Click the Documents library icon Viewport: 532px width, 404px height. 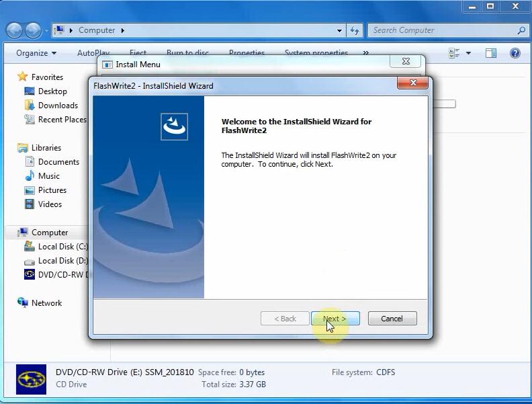pyautogui.click(x=30, y=161)
